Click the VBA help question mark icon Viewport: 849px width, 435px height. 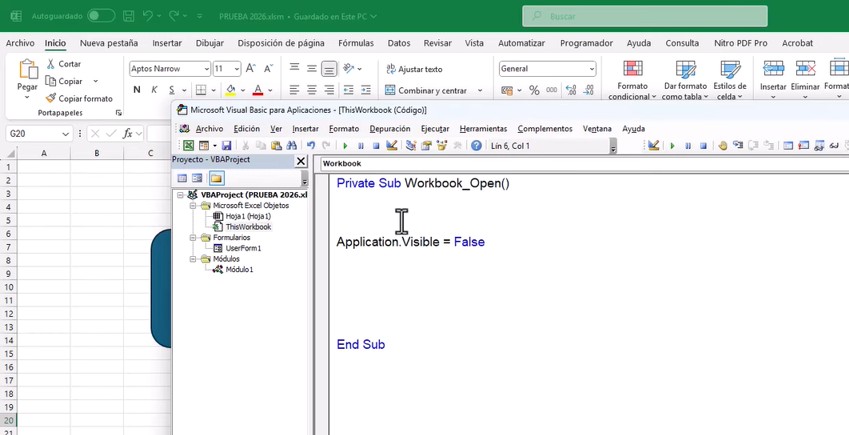tap(476, 146)
